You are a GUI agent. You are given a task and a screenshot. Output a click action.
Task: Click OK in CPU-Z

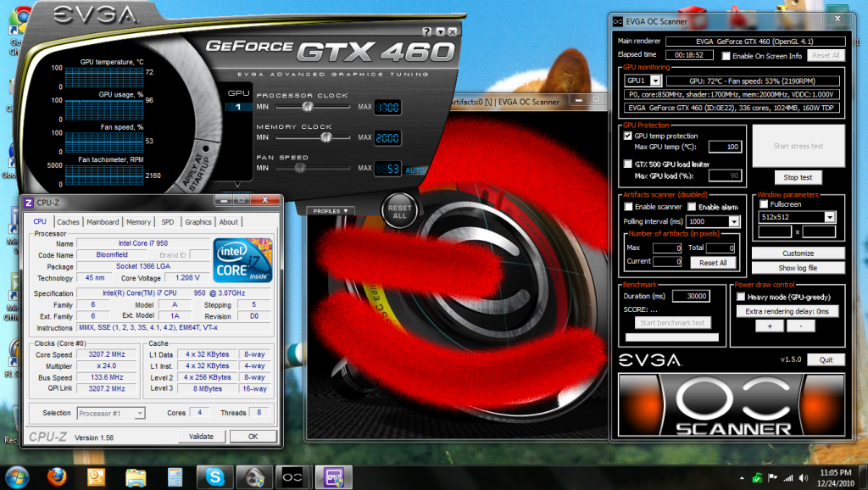click(x=253, y=437)
